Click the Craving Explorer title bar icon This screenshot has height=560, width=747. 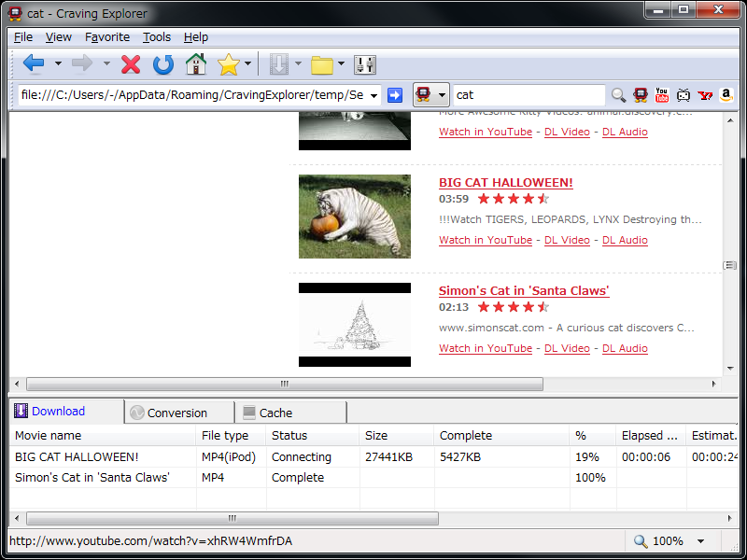(x=15, y=13)
